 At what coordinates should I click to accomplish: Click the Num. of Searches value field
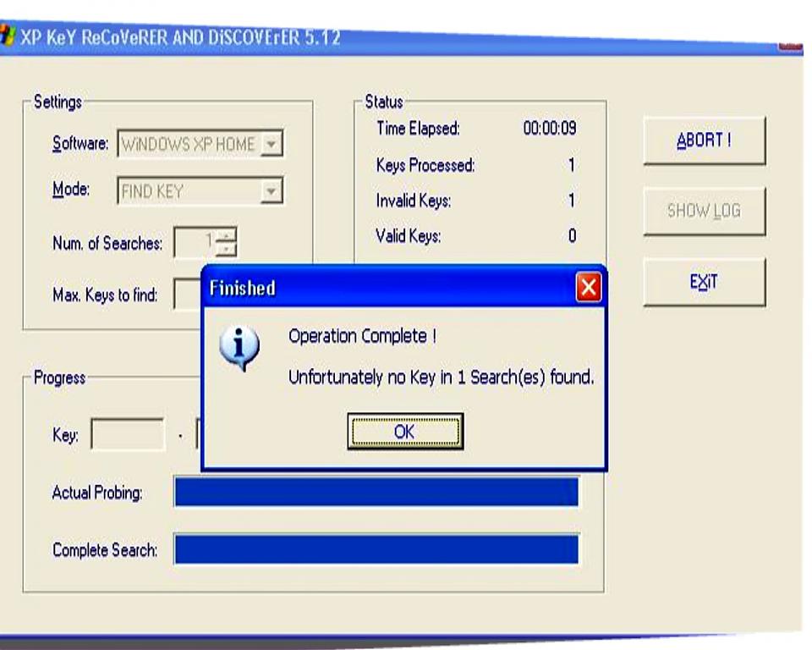(195, 242)
